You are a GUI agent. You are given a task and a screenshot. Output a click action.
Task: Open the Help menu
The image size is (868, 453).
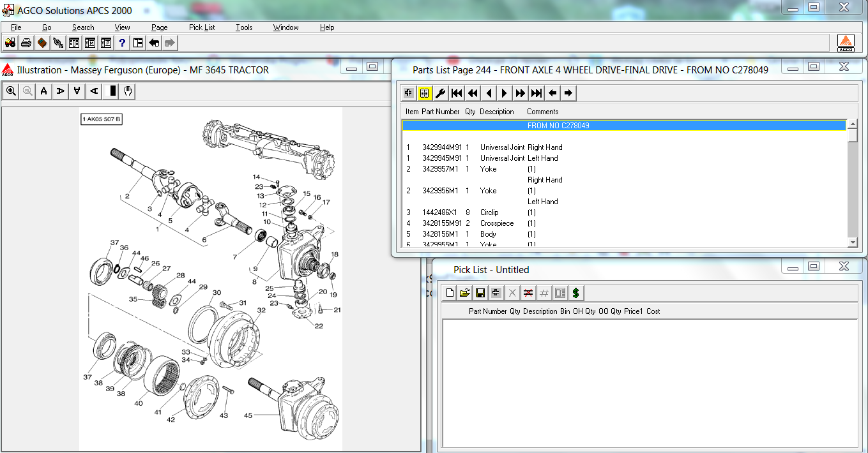tap(327, 27)
